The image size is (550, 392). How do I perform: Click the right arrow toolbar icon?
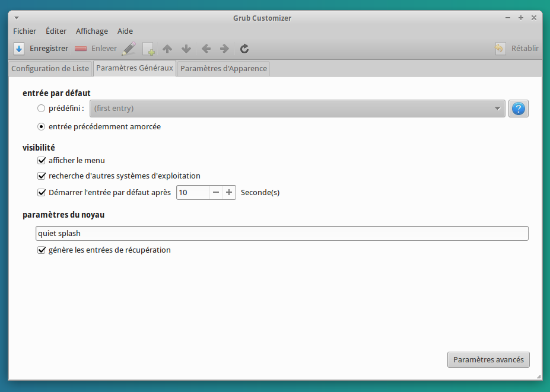(224, 49)
